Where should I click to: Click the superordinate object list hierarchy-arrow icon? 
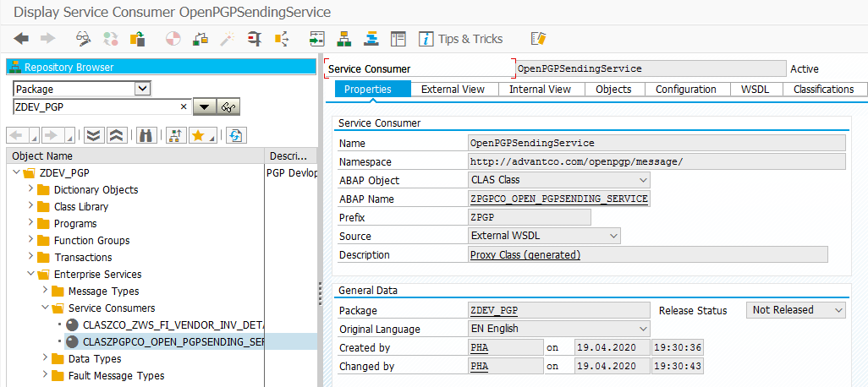175,135
